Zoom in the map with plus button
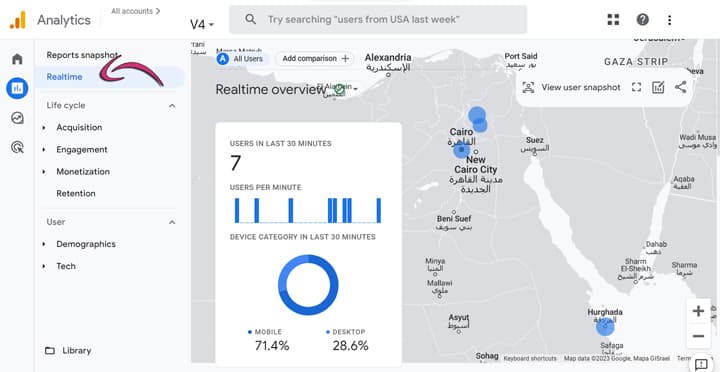This screenshot has height=372, width=720. click(698, 311)
